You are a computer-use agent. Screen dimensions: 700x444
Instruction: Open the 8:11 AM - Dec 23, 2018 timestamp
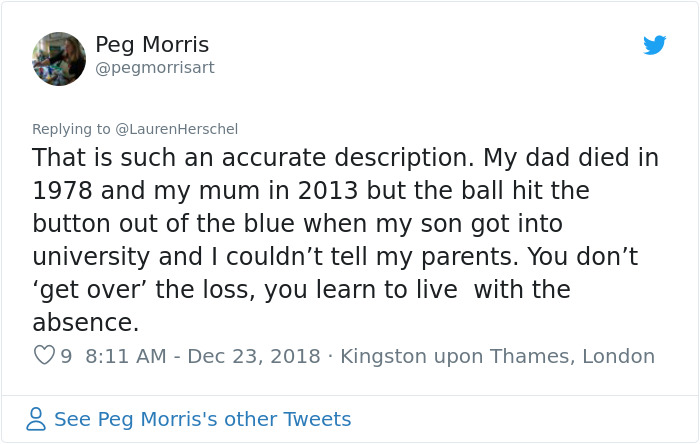click(x=203, y=356)
